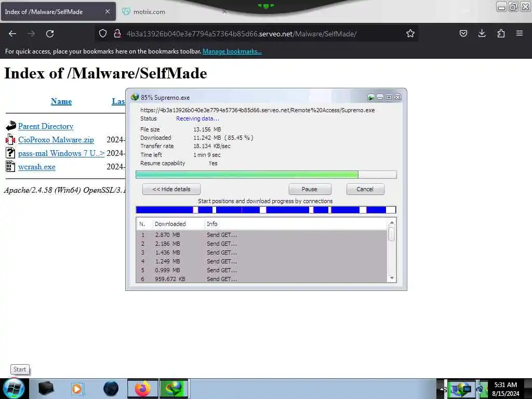Viewport: 532px width, 399px height.
Task: Click the padlock site security icon
Action: pyautogui.click(x=117, y=33)
